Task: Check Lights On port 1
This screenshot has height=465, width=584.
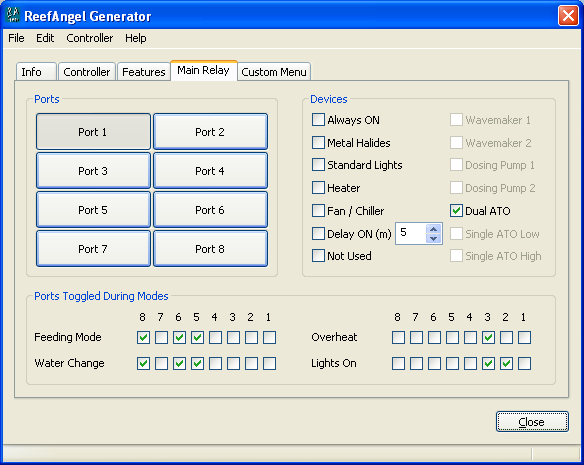Action: tap(524, 364)
